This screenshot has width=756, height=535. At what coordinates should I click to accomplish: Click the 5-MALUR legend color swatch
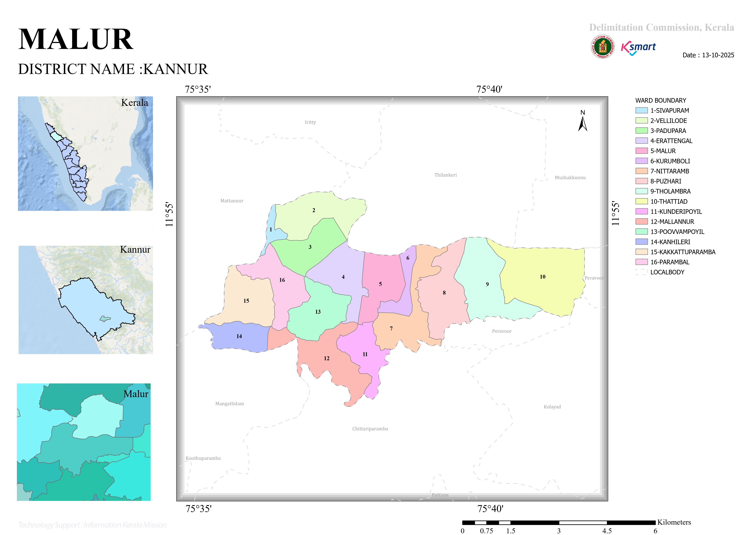pos(641,151)
